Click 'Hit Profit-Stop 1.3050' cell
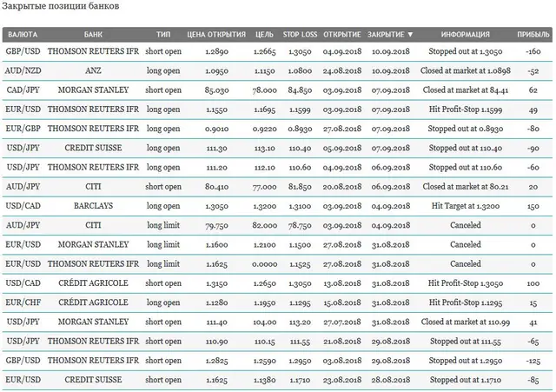The image size is (556, 392). coord(466,283)
